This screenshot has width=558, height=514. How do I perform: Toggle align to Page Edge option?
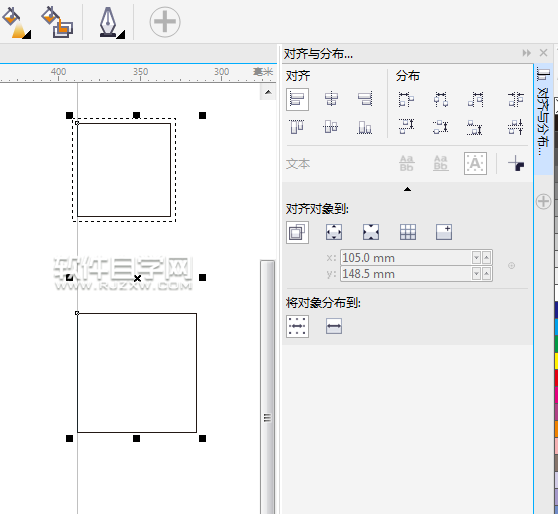click(x=334, y=232)
